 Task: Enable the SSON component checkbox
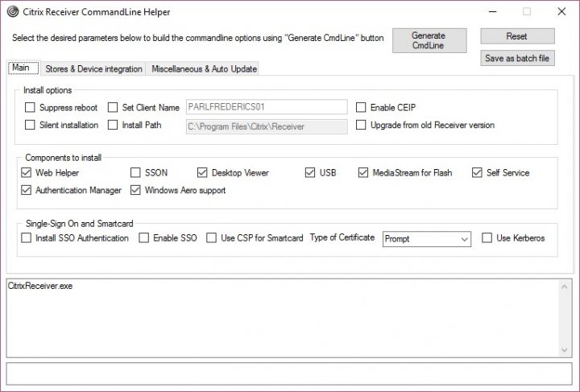(135, 173)
